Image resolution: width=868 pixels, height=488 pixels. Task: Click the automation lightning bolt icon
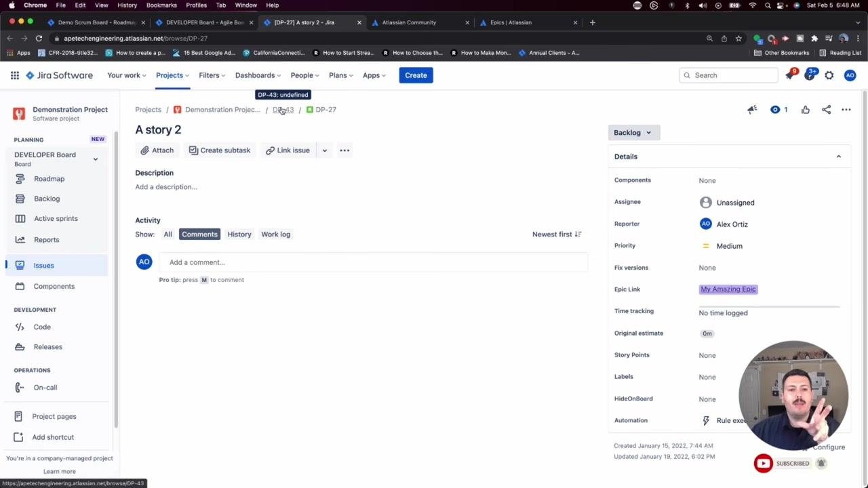pos(706,421)
